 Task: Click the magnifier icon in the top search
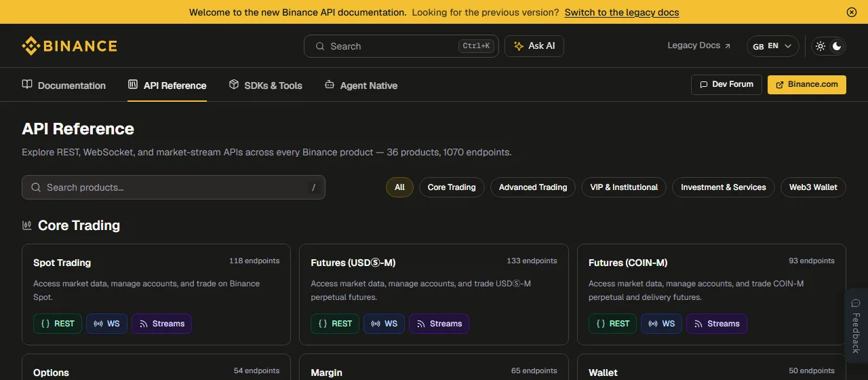point(320,46)
